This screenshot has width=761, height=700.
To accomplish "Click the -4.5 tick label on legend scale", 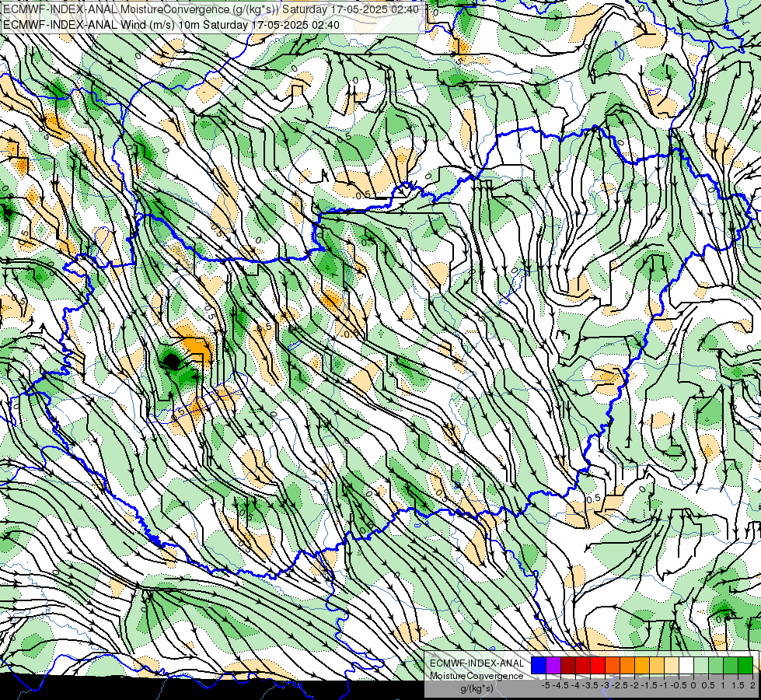I will tap(560, 685).
